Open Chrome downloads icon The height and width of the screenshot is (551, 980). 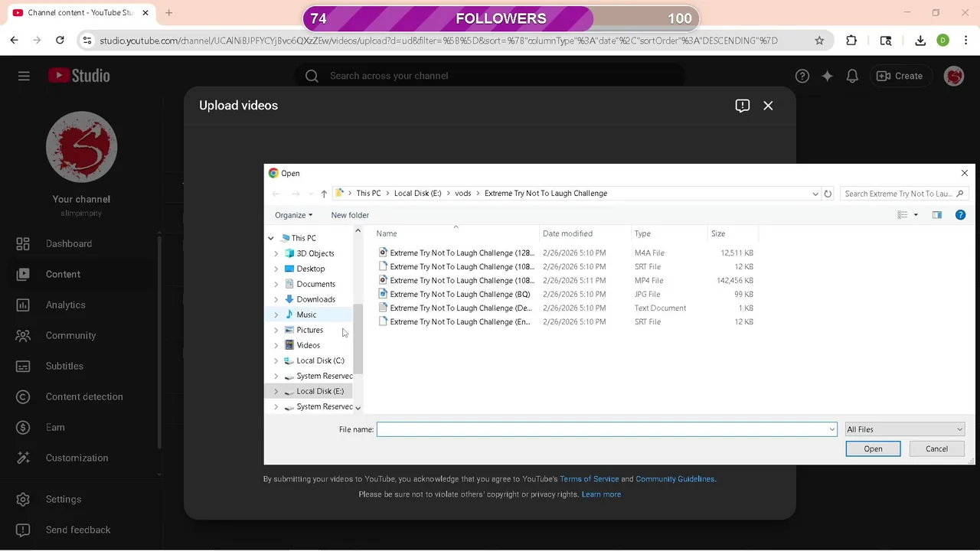[x=920, y=41]
